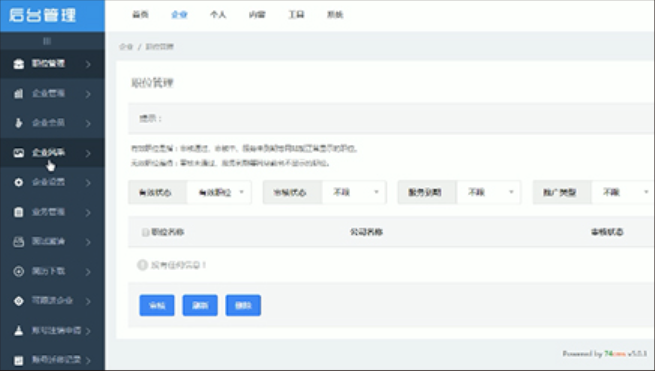Collapse sidebar using the hamburger icon

[47, 41]
